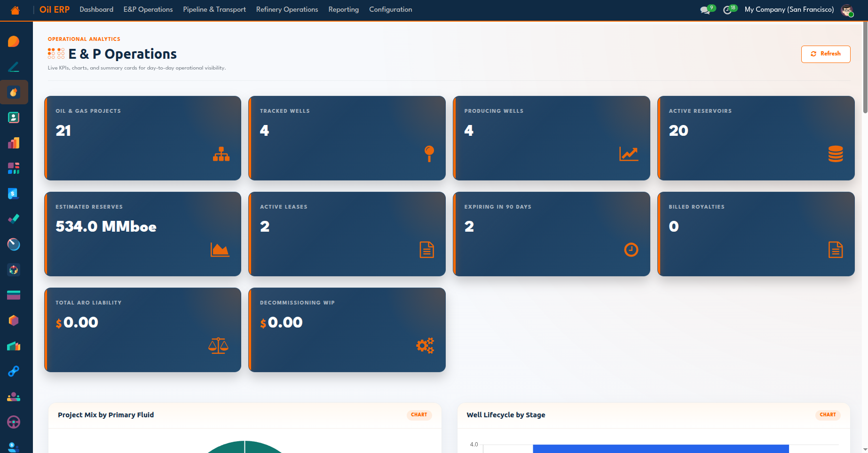868x453 pixels.
Task: Open the Active Reservoirs card
Action: pos(756,138)
